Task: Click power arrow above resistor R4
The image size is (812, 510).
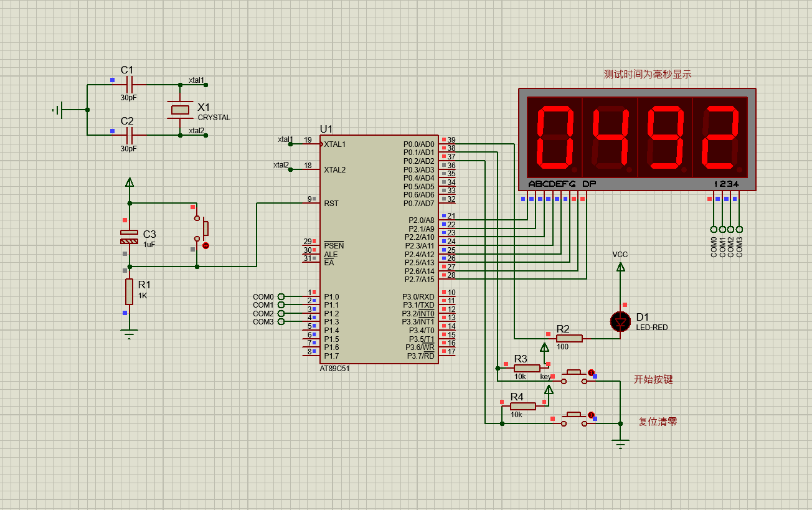Action: [x=549, y=390]
